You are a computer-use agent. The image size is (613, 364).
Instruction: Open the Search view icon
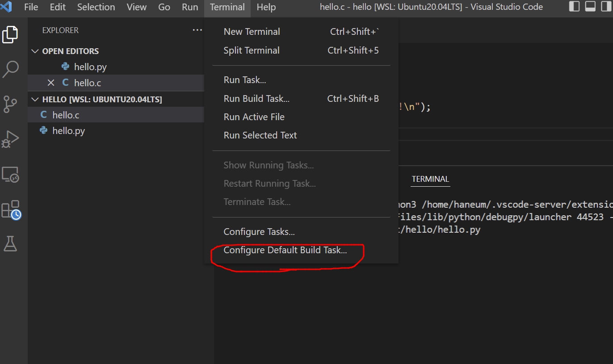pyautogui.click(x=10, y=69)
